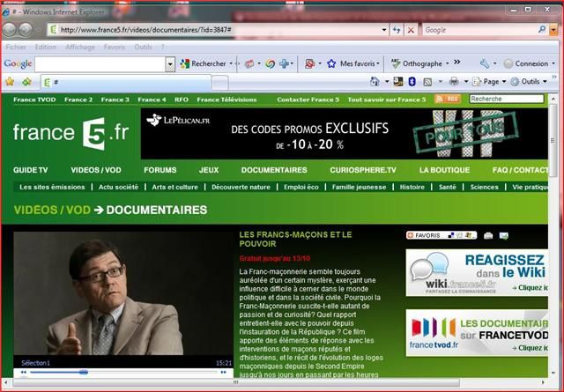Open the Fichier menu
Viewport: 564px width, 392px height.
16,47
